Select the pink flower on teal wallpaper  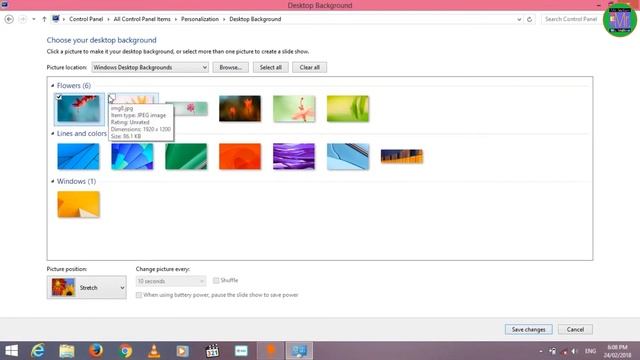click(x=191, y=109)
